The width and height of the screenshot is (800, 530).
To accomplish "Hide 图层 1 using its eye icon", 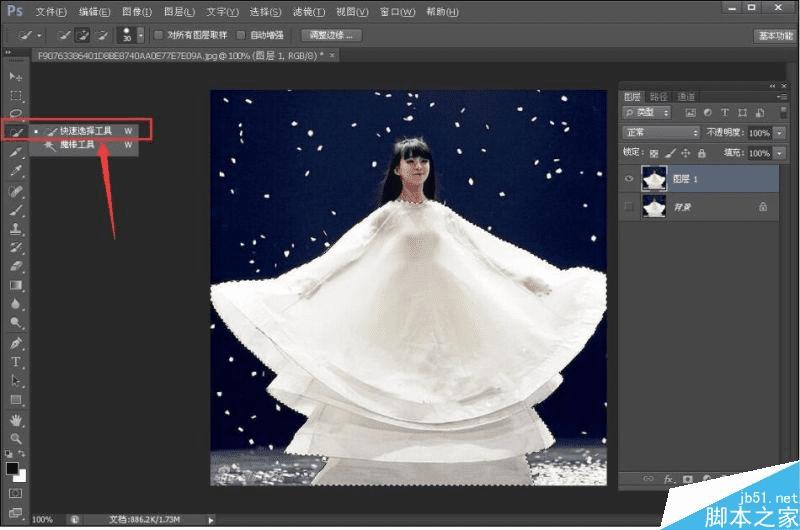I will (x=629, y=178).
